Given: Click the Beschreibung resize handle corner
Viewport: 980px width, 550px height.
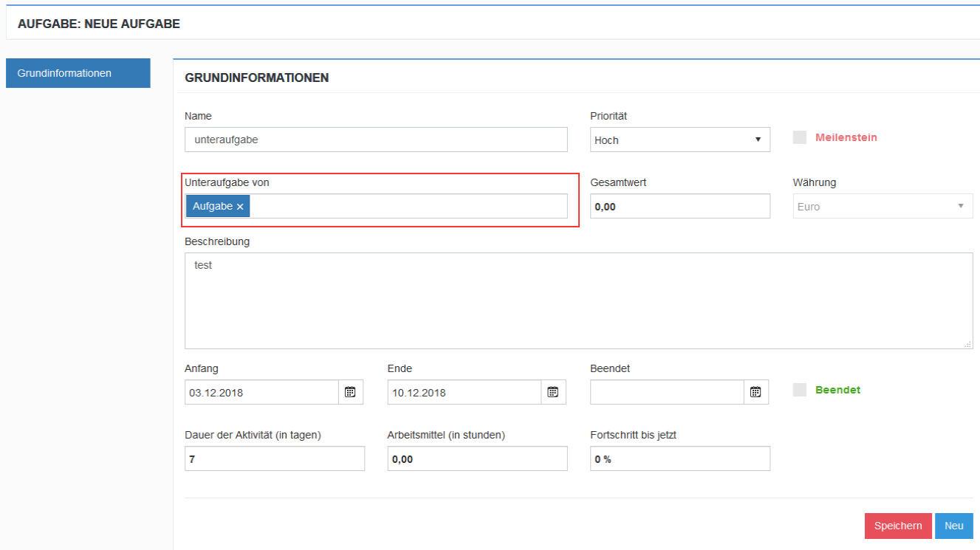Looking at the screenshot, I should coord(968,344).
